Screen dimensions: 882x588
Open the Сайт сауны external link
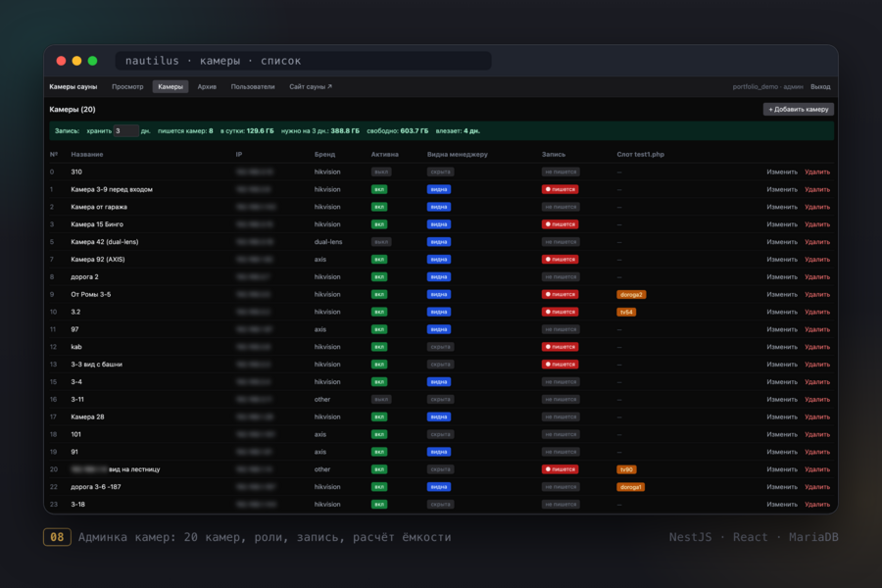click(311, 86)
